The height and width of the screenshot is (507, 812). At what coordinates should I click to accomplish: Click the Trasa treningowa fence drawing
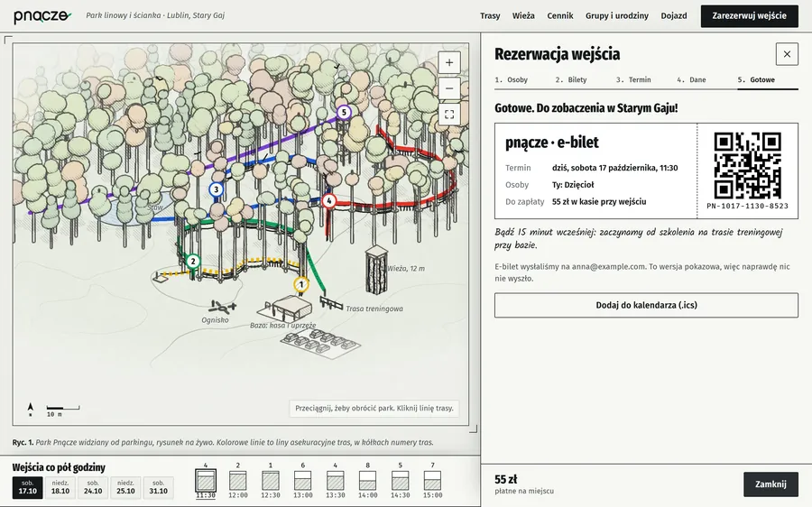tap(331, 302)
